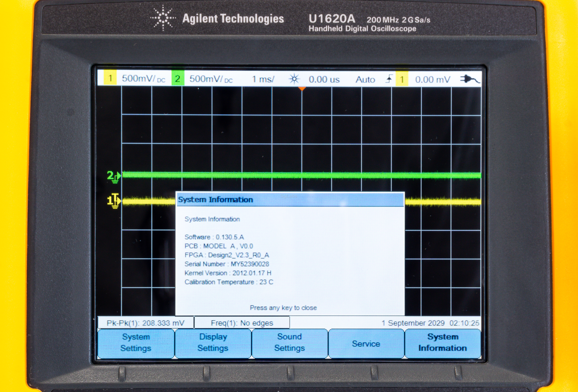Click the Agilent Technologies brand text
The image size is (578, 392).
coord(233,19)
